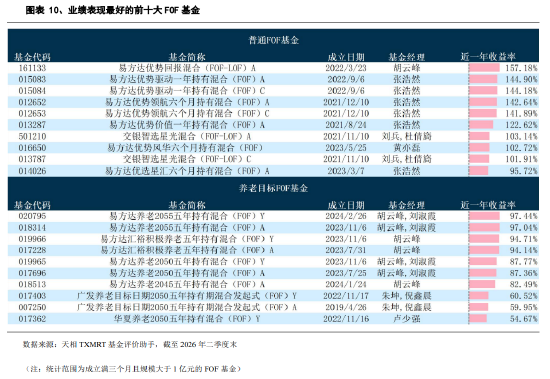The height and width of the screenshot is (379, 550).
Task: Click 易方达汇裕积极养老五年持有混合 (FOF) Y
Action: point(187,239)
